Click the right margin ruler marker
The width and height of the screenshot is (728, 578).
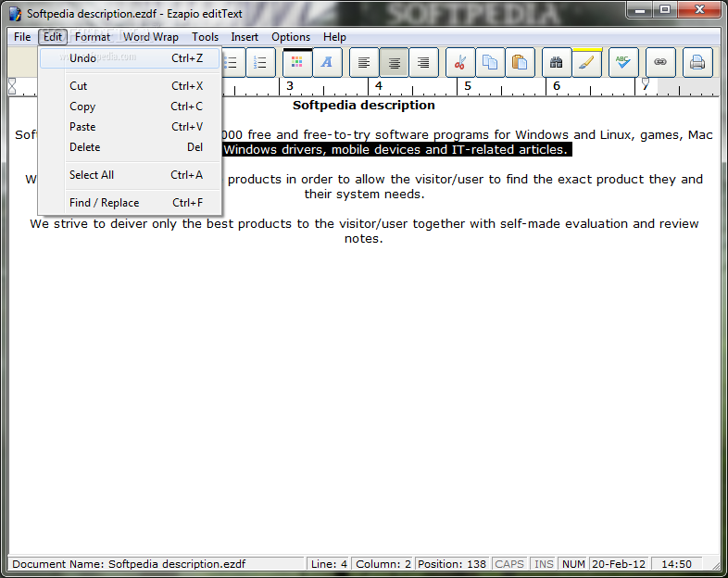point(646,83)
